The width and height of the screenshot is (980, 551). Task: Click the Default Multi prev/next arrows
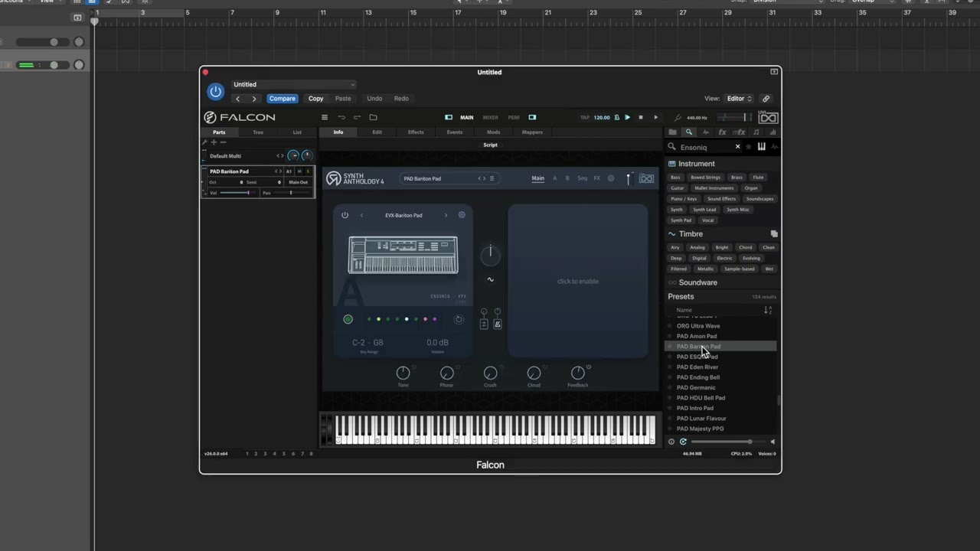(x=280, y=156)
